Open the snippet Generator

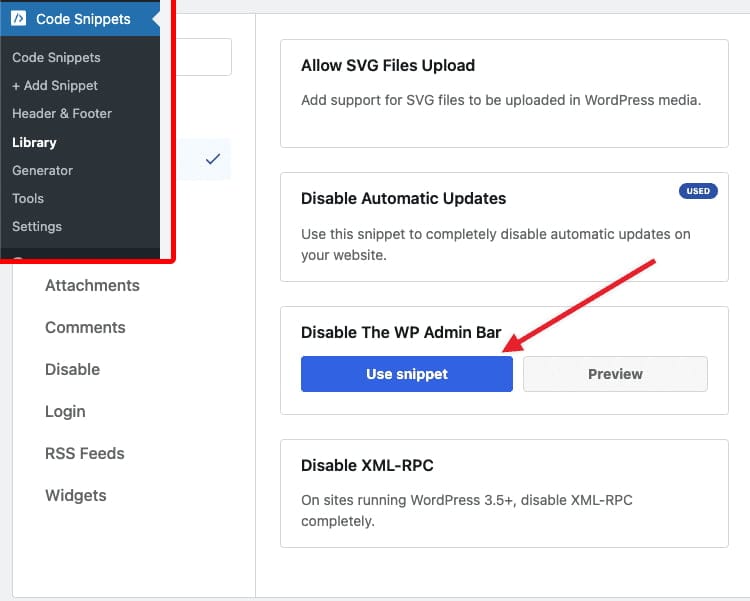pyautogui.click(x=42, y=170)
